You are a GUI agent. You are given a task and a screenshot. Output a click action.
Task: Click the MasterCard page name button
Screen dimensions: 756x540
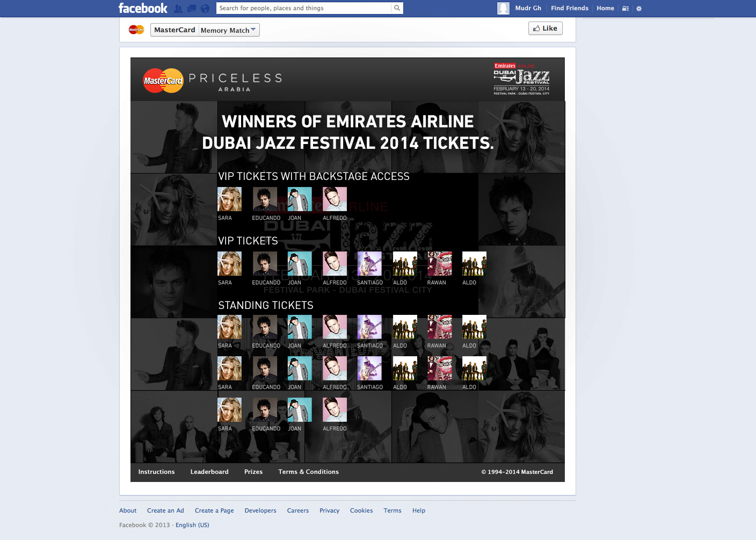pos(175,30)
